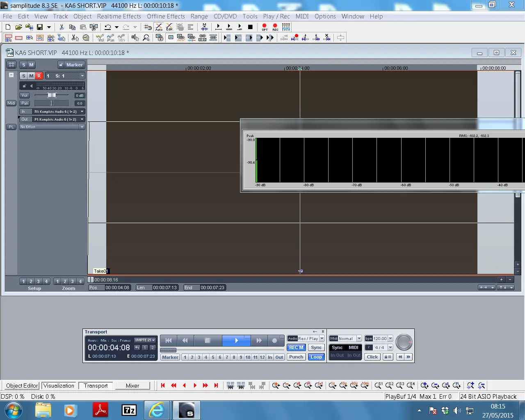Viewport: 525px width, 420px height.
Task: Toggle global Solo S button
Action: point(24,65)
